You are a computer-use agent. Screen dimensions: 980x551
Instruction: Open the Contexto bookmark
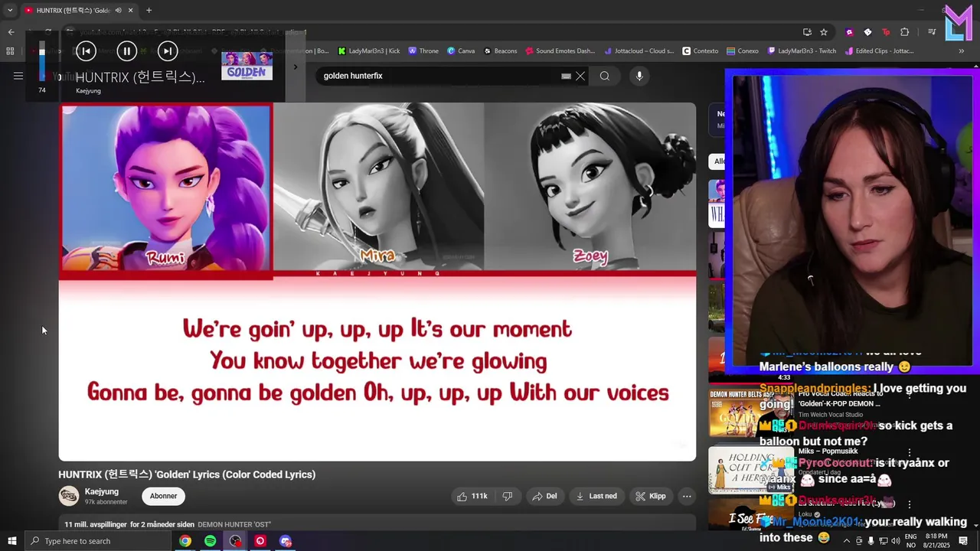click(x=700, y=51)
